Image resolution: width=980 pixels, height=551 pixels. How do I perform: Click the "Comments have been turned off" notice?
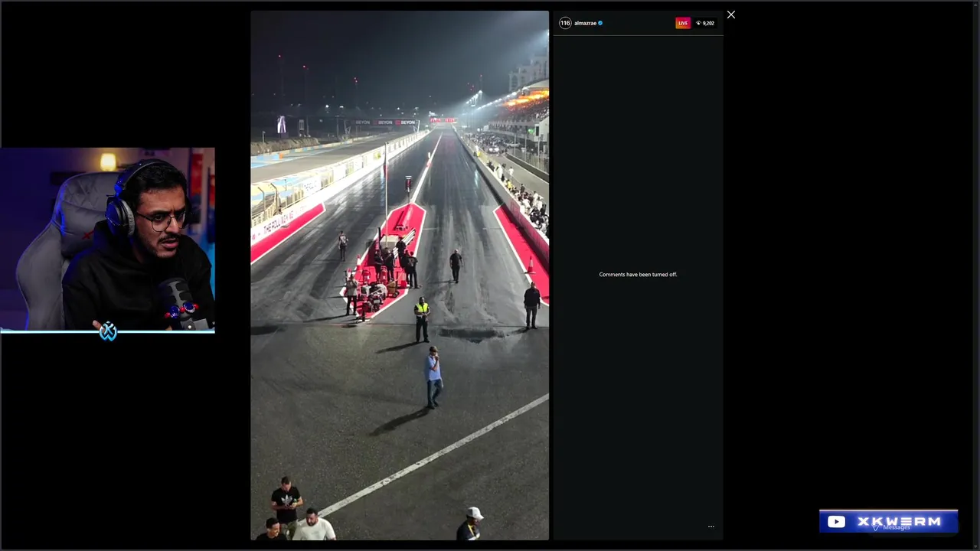[638, 274]
